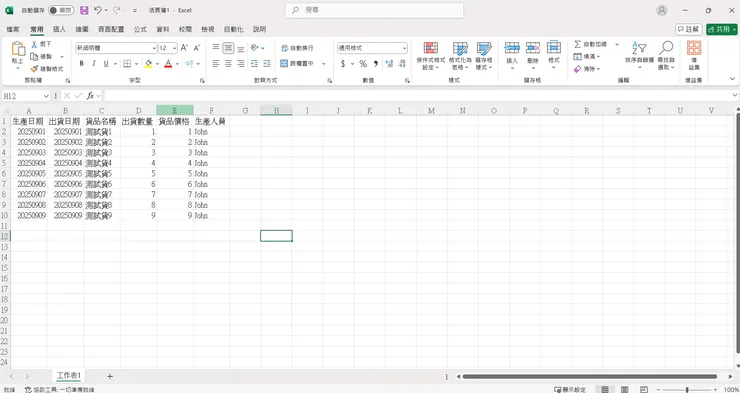The height and width of the screenshot is (393, 740).
Task: Click the Insert cells (插入) icon
Action: coord(512,48)
